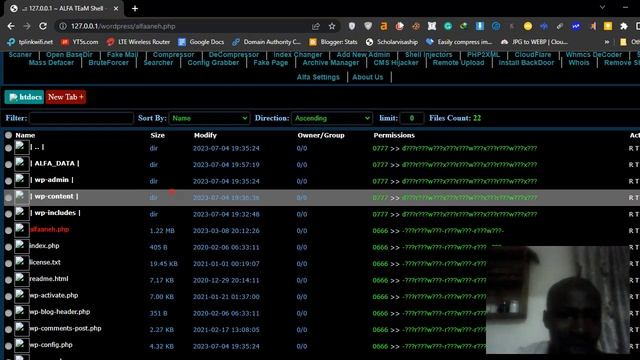The width and height of the screenshot is (640, 360).
Task: Open the Direction Ascending dropdown
Action: tap(331, 118)
